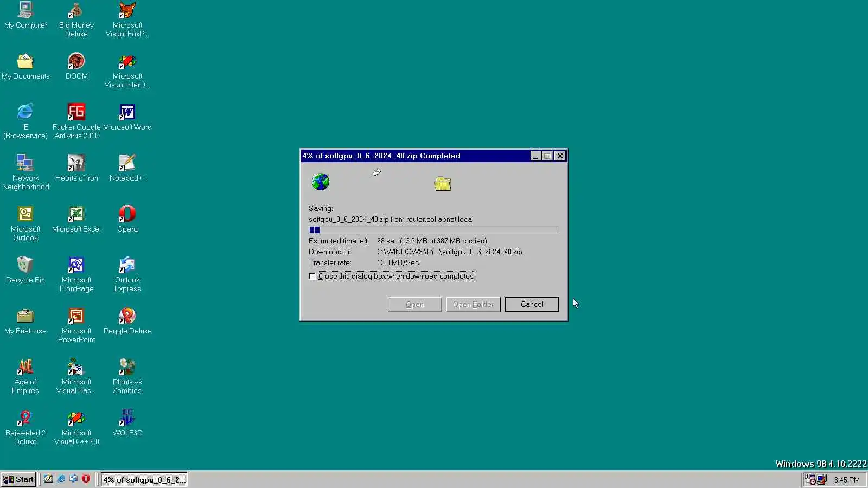
Task: Click the 'C:\WINDOWS\Pr...\softgpu_0_6_2024_40.zip' path text
Action: [450, 252]
